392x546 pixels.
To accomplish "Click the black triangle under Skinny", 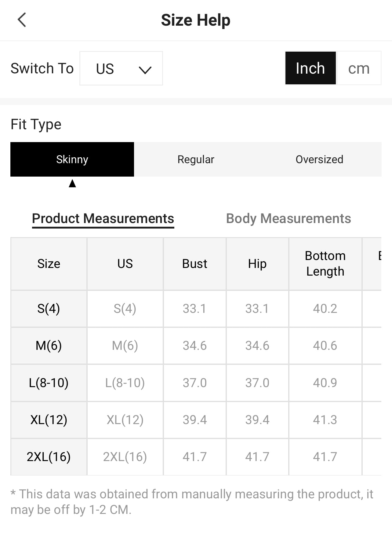I will tap(72, 183).
